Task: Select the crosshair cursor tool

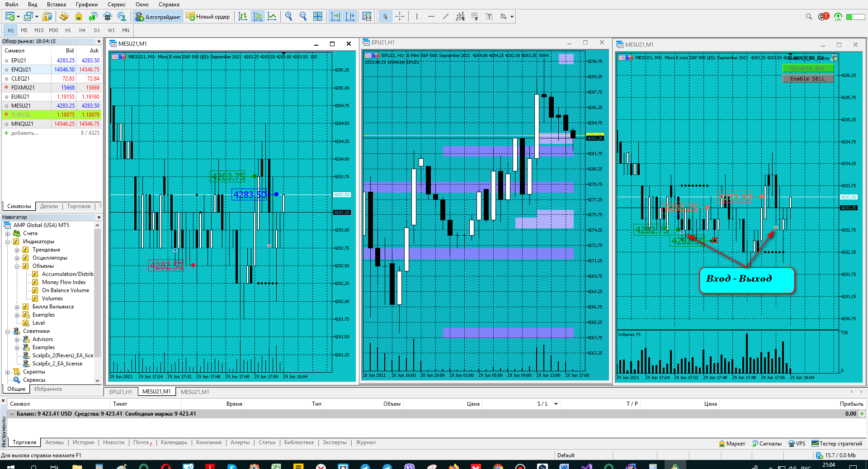Action: (400, 17)
